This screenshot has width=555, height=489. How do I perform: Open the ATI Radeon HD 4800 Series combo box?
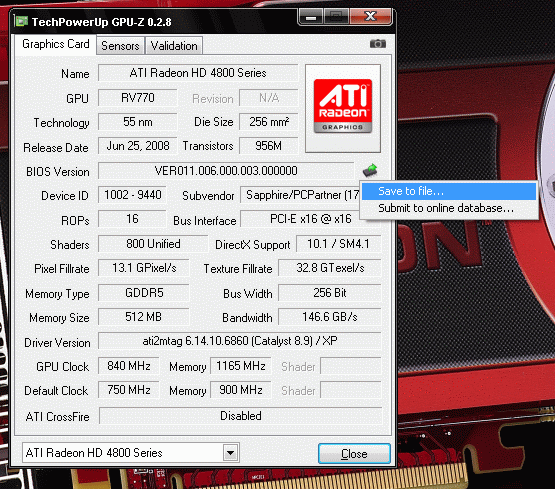[131, 453]
